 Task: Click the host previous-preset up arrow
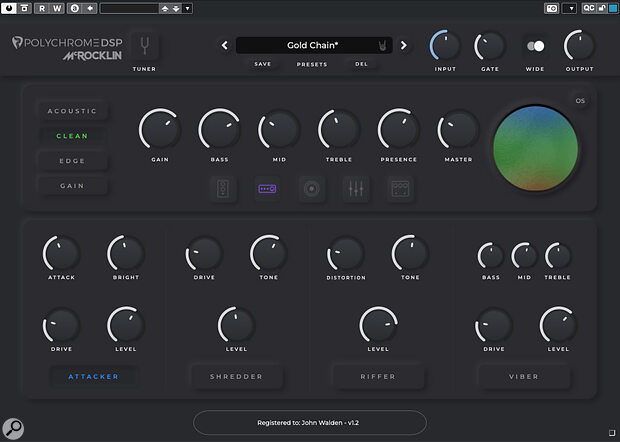click(x=165, y=8)
